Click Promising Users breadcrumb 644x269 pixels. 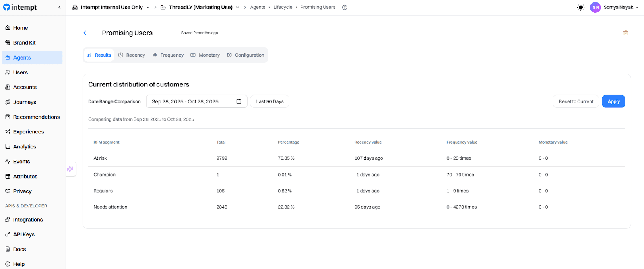318,7
